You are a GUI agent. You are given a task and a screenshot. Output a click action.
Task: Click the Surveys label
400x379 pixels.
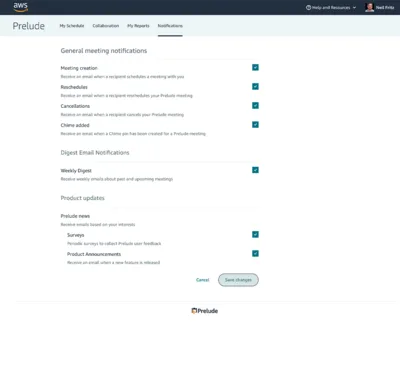[76, 235]
